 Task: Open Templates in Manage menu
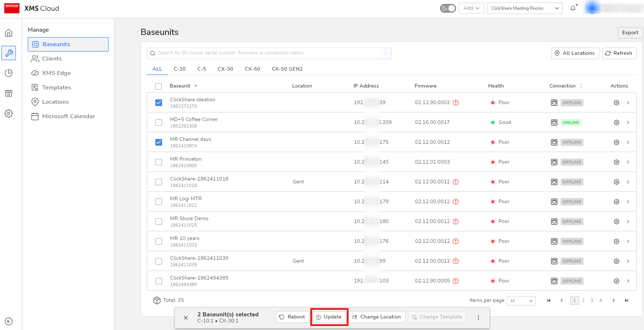pos(57,88)
